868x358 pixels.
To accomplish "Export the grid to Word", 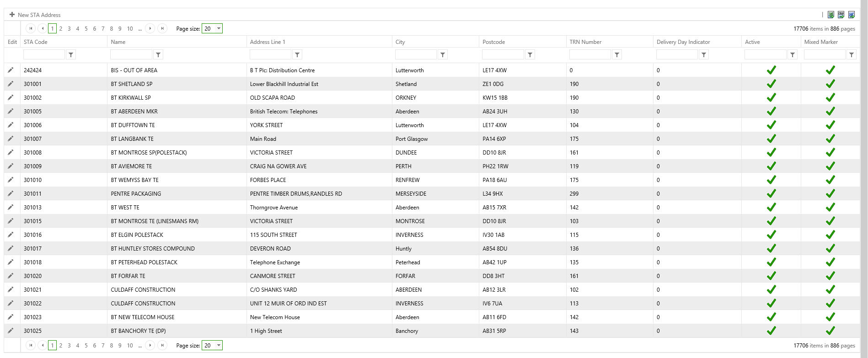I will (851, 15).
